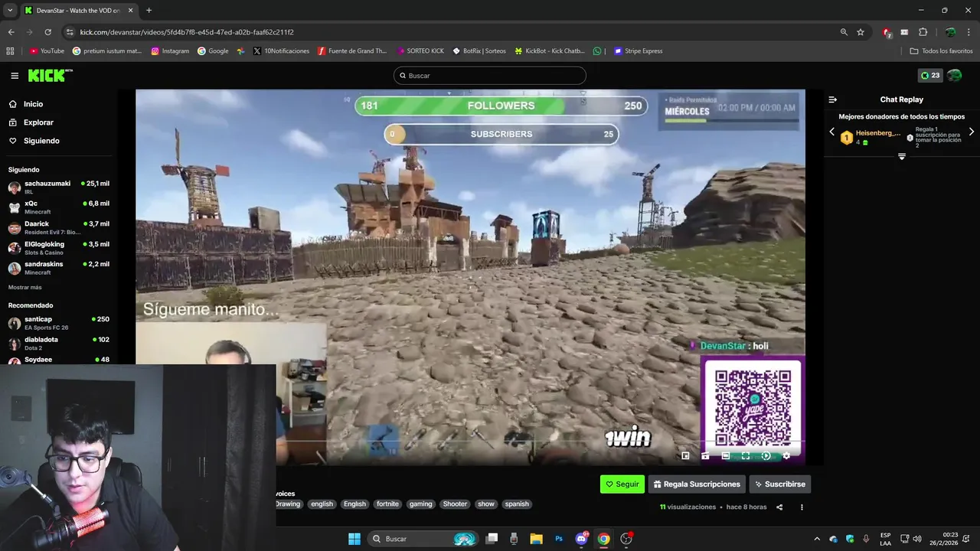
Task: Click the green KICK logo
Action: (x=50, y=75)
